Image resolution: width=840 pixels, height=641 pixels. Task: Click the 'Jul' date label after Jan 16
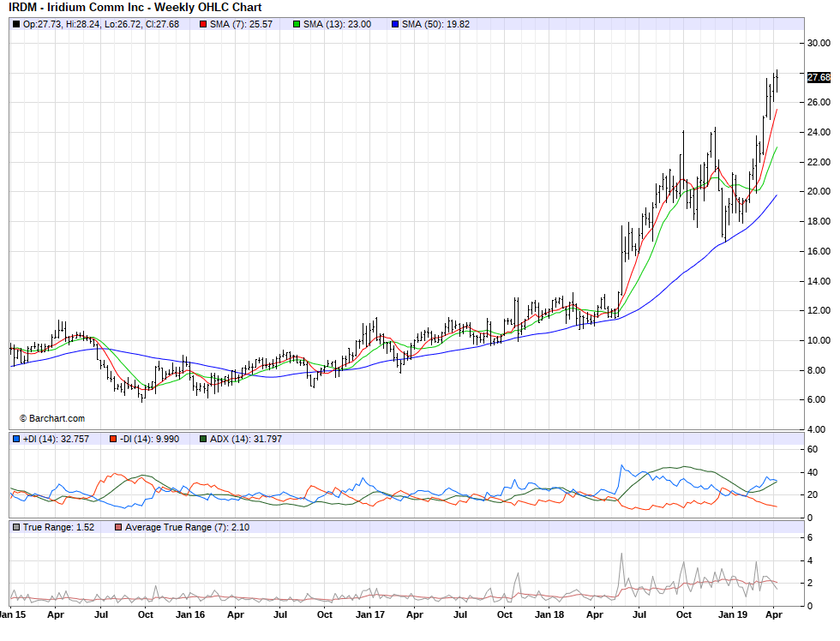(281, 614)
